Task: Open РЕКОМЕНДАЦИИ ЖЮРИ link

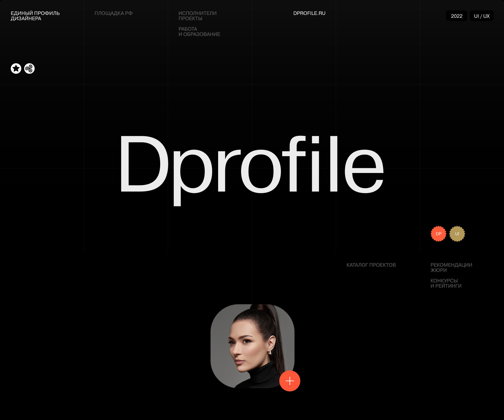Action: (x=451, y=267)
